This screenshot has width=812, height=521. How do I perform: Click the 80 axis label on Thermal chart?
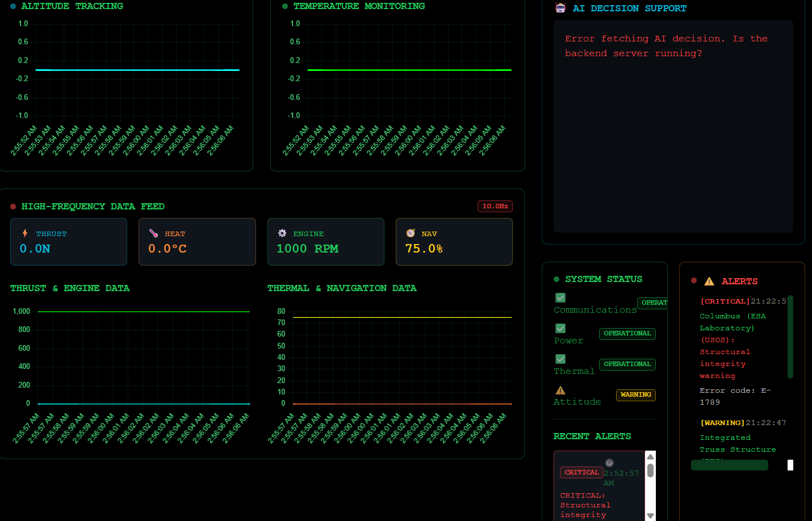[281, 312]
